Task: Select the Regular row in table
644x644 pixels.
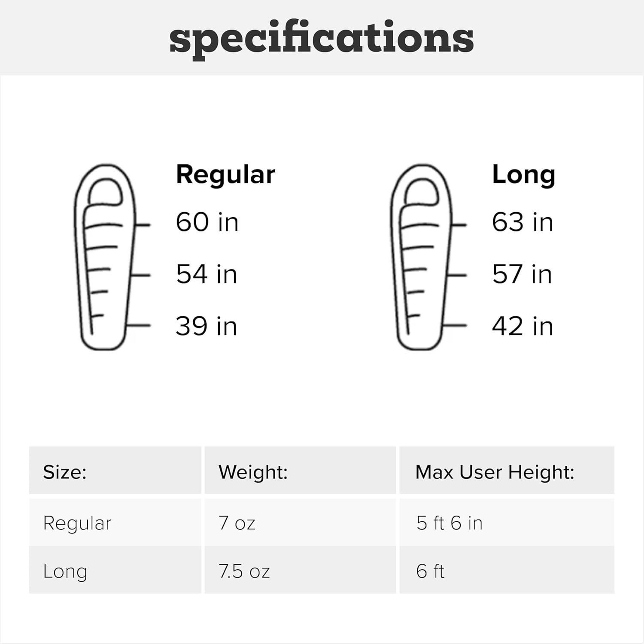Action: click(x=77, y=523)
